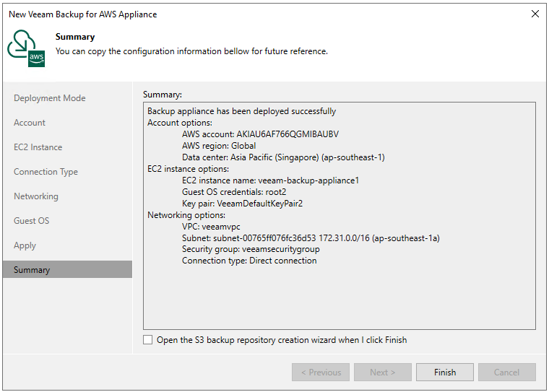Select the Networking step in sidebar
The width and height of the screenshot is (549, 392).
(36, 196)
